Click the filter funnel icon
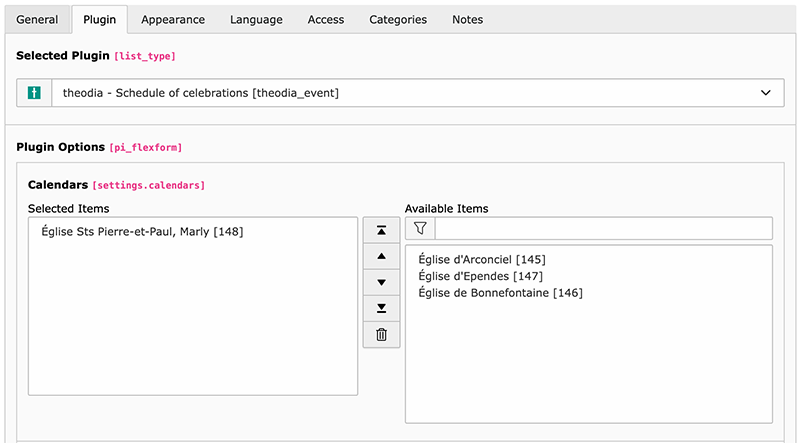 [420, 229]
